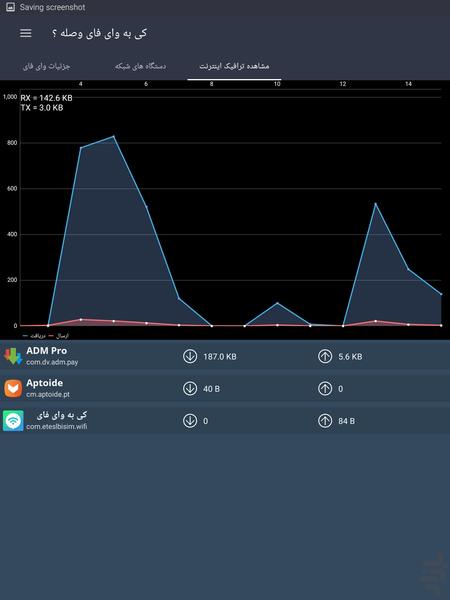Tap ADM Pro upload arrow icon
Screen dimensions: 450x600
click(x=325, y=356)
